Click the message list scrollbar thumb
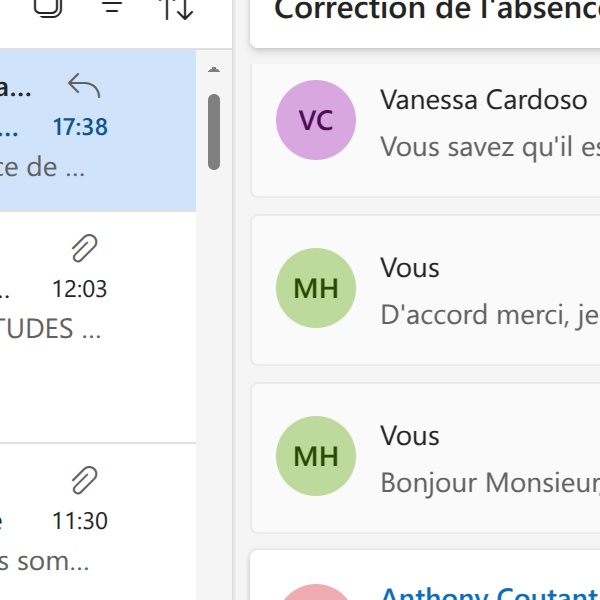This screenshot has width=600, height=600. tap(214, 132)
